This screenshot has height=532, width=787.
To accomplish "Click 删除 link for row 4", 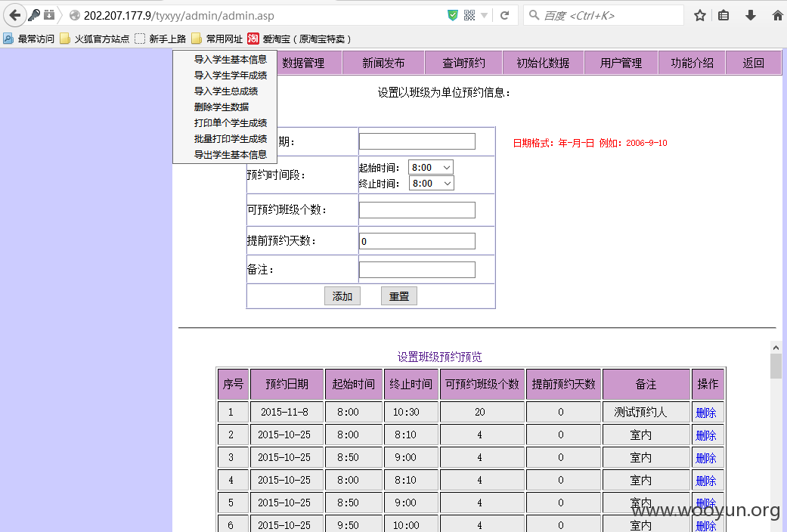I will 705,481.
